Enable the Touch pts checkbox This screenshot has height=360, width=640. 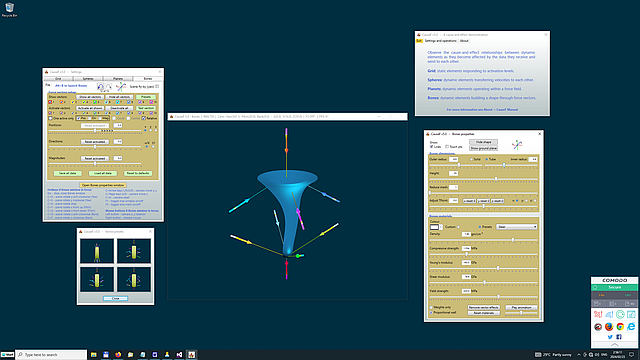coord(447,147)
